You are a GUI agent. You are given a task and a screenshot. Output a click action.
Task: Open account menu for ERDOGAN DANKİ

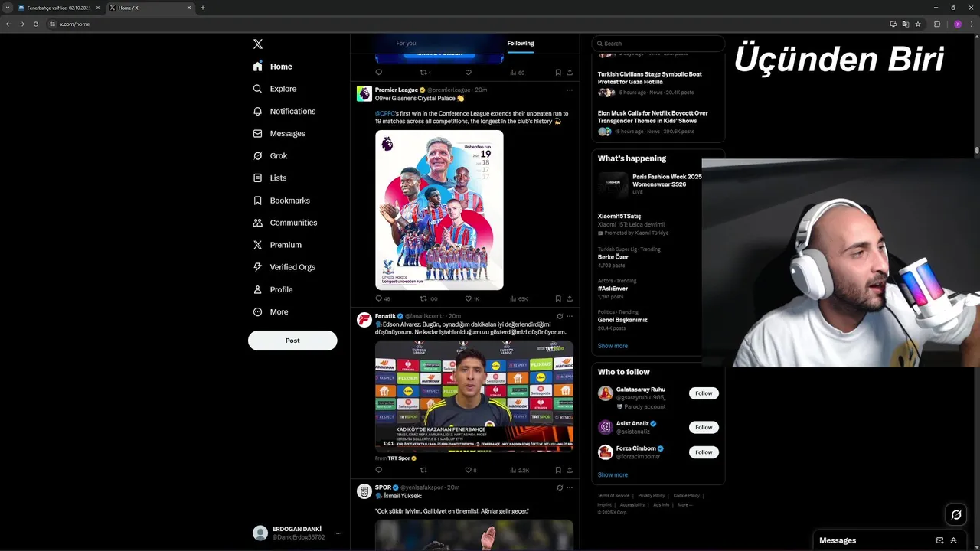pyautogui.click(x=297, y=533)
